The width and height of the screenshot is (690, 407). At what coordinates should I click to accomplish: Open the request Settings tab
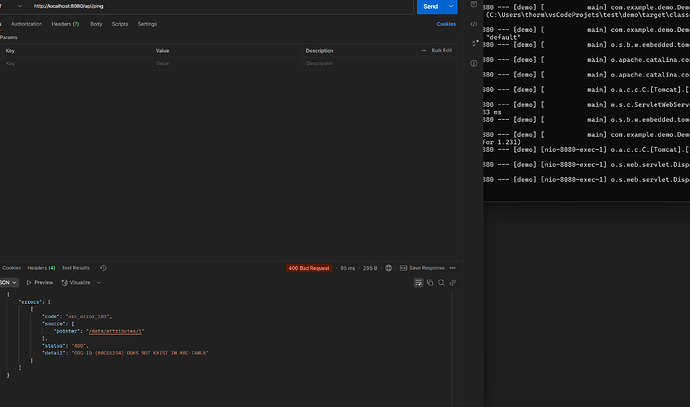(x=147, y=24)
